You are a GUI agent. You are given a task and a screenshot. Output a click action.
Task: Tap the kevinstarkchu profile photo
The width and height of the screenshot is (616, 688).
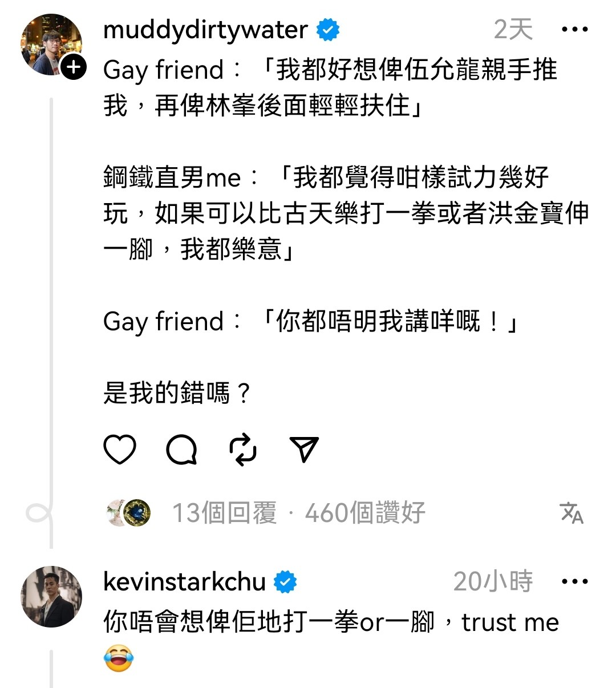pyautogui.click(x=51, y=597)
